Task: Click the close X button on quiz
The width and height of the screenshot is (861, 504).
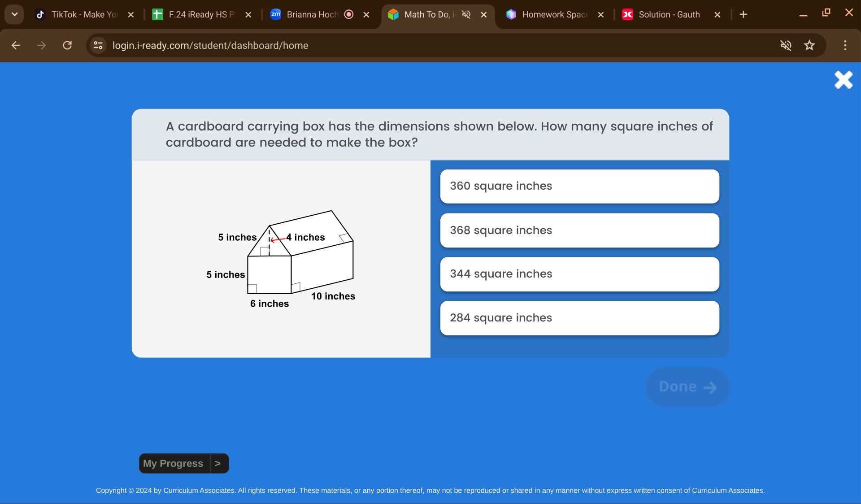Action: 844,80
